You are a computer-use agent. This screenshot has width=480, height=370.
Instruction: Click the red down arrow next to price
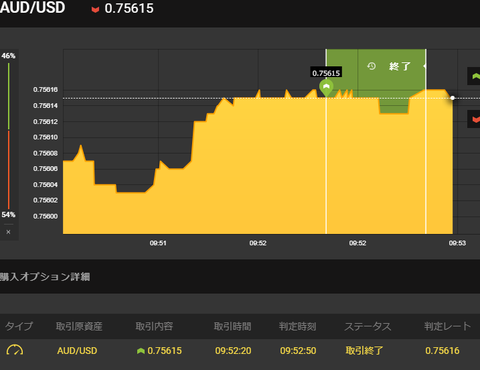[95, 9]
